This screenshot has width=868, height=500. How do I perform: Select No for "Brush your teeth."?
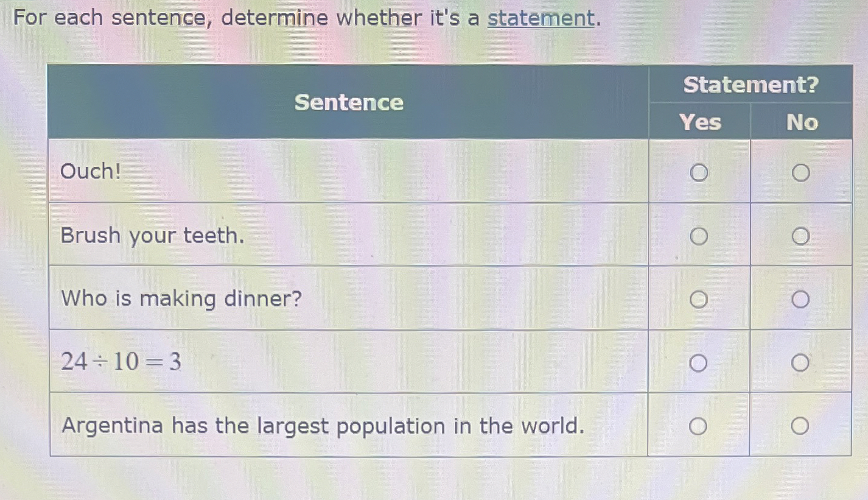tap(800, 235)
